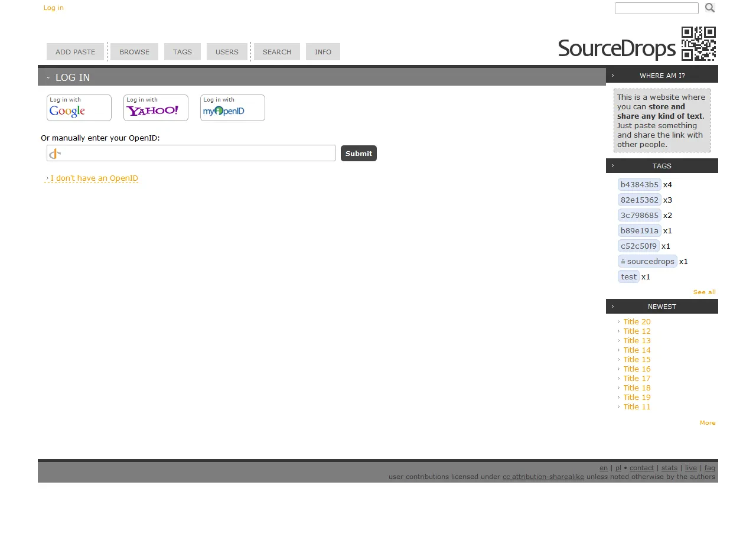Open the ADD PASTE menu item
Screen dimensions: 756x534
pyautogui.click(x=76, y=52)
